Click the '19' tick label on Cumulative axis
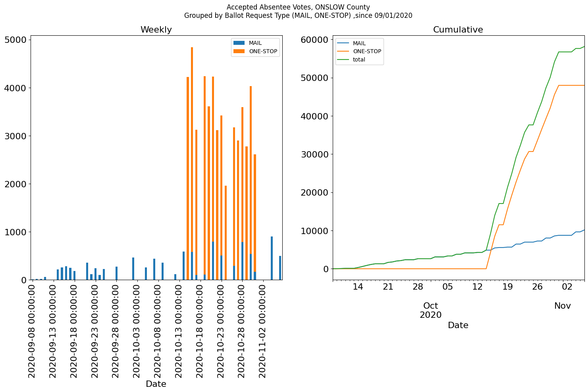This screenshot has height=392, width=588. tap(507, 286)
